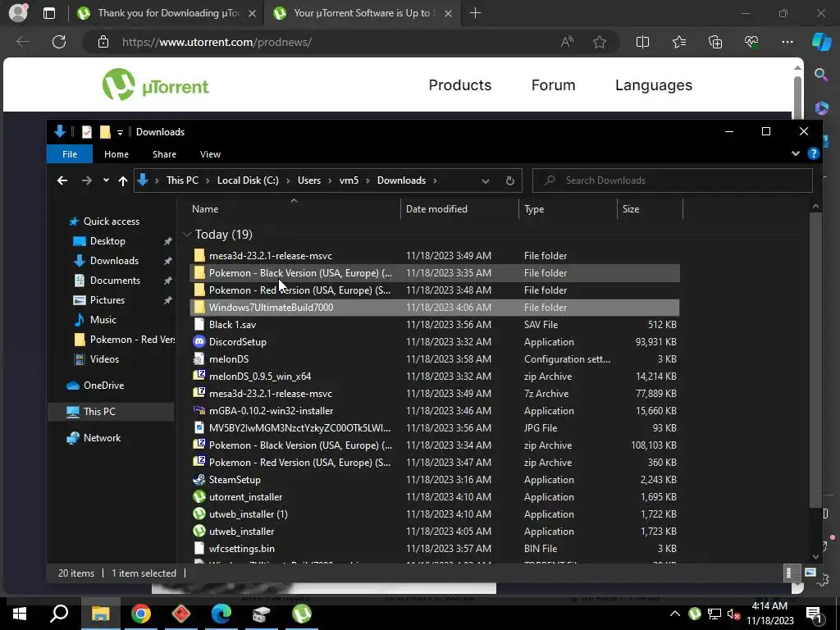Open Edge settings and more menu
This screenshot has height=630, width=840.
[787, 42]
